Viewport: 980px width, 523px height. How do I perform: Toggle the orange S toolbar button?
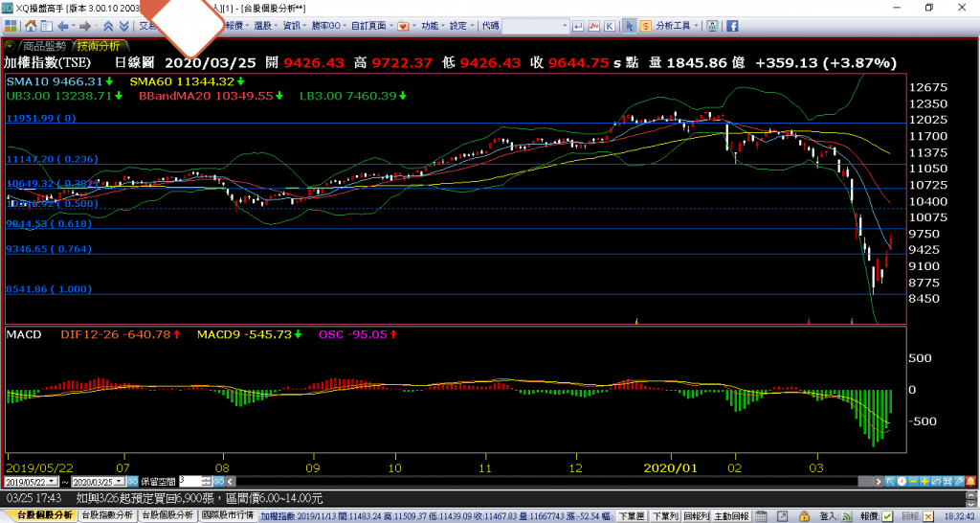pos(646,26)
